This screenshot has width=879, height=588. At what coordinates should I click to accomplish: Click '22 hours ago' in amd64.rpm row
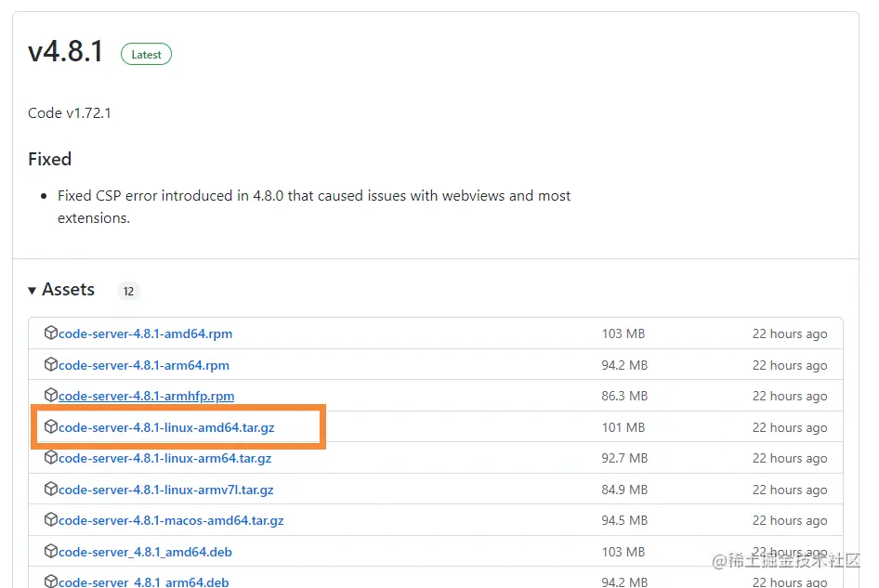pyautogui.click(x=790, y=333)
